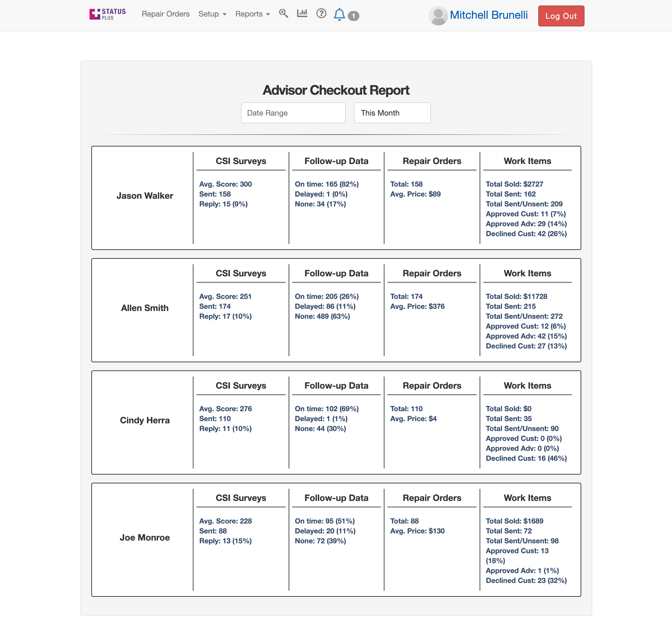
Task: Open the help question mark icon
Action: coord(321,13)
